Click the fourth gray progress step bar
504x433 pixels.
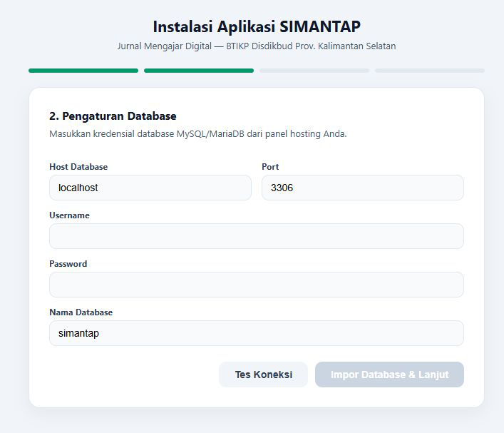(430, 71)
